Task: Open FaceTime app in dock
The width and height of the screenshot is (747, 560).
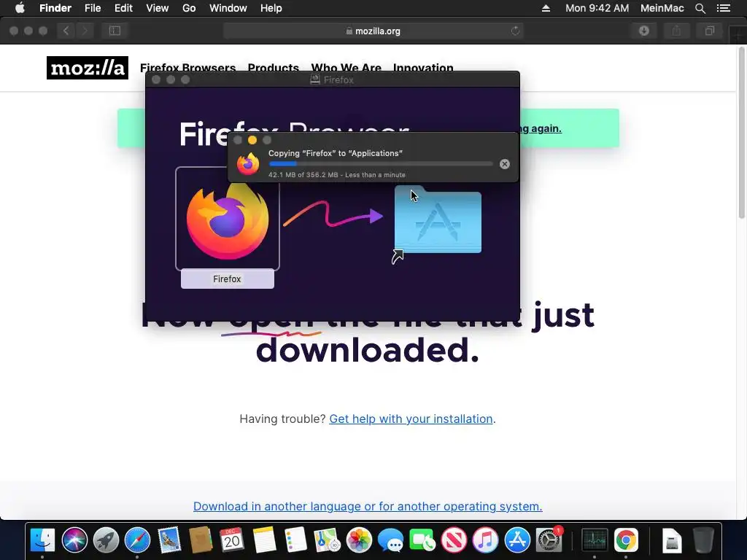Action: pos(422,540)
